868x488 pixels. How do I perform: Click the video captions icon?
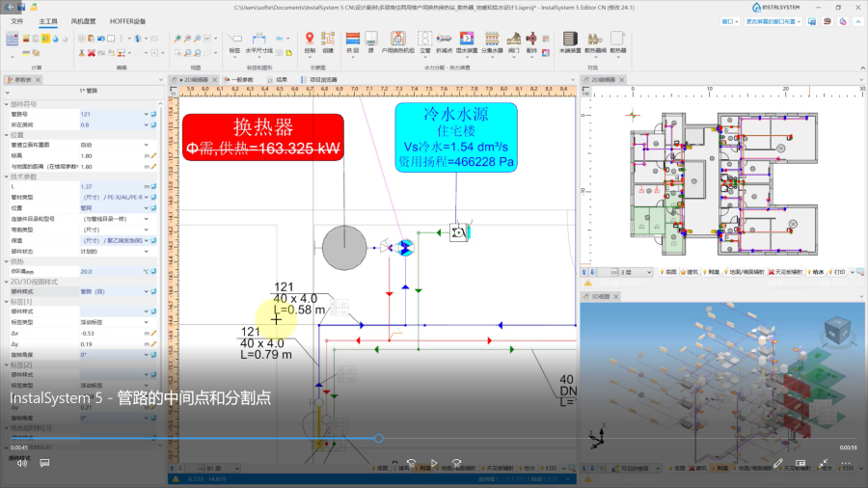44,463
